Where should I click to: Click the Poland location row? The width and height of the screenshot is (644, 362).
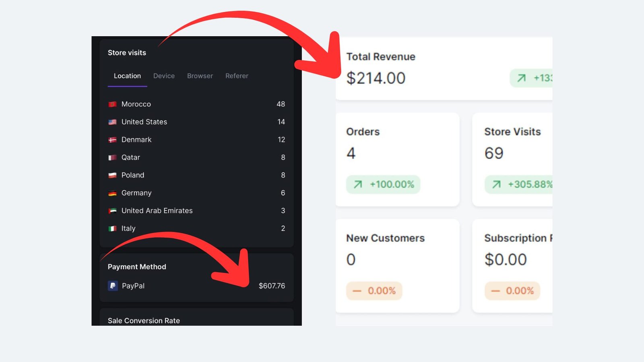point(196,175)
